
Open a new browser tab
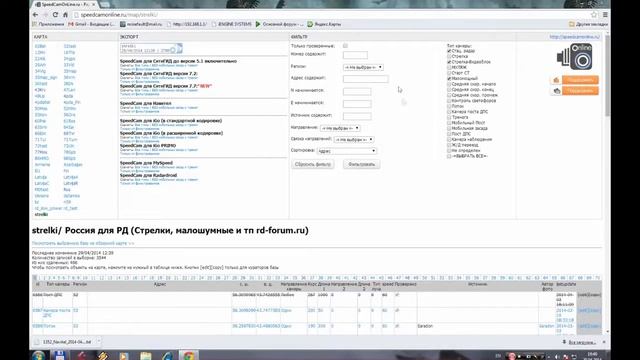(105, 4)
